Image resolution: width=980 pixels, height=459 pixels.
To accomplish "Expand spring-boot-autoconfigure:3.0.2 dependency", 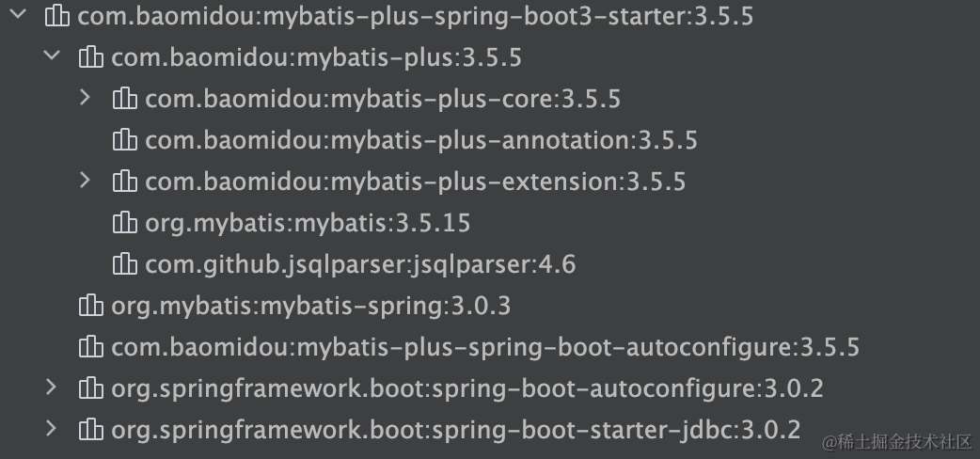I will [x=52, y=388].
